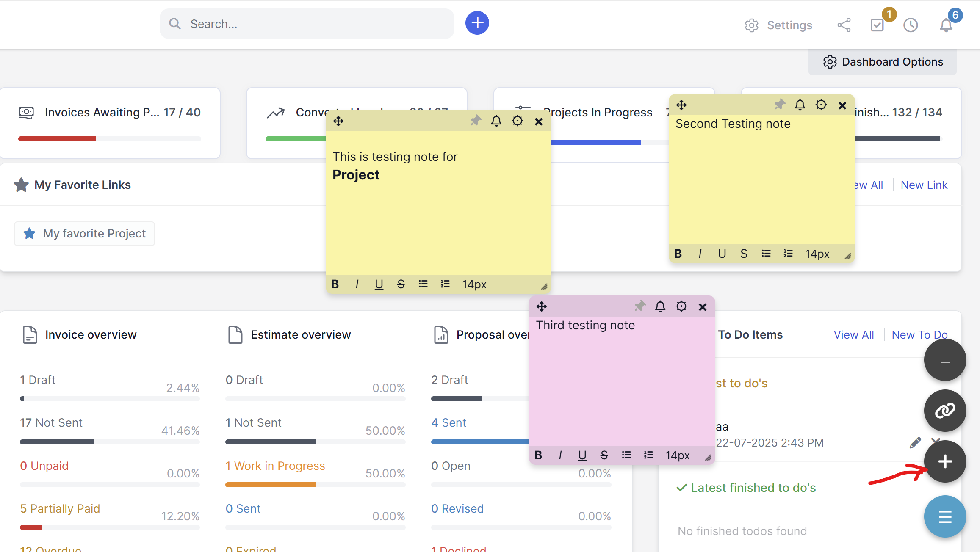980x552 pixels.
Task: Toggle underline in Second Testing note
Action: pos(722,254)
